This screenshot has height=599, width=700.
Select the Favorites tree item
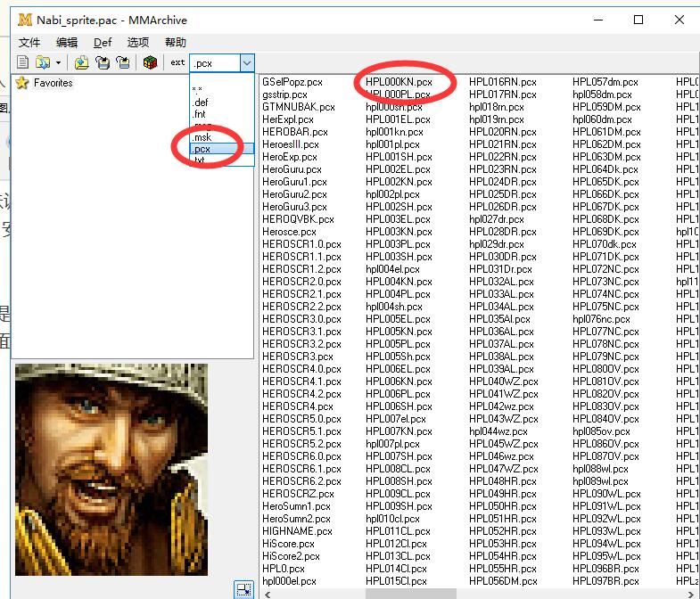[x=53, y=83]
